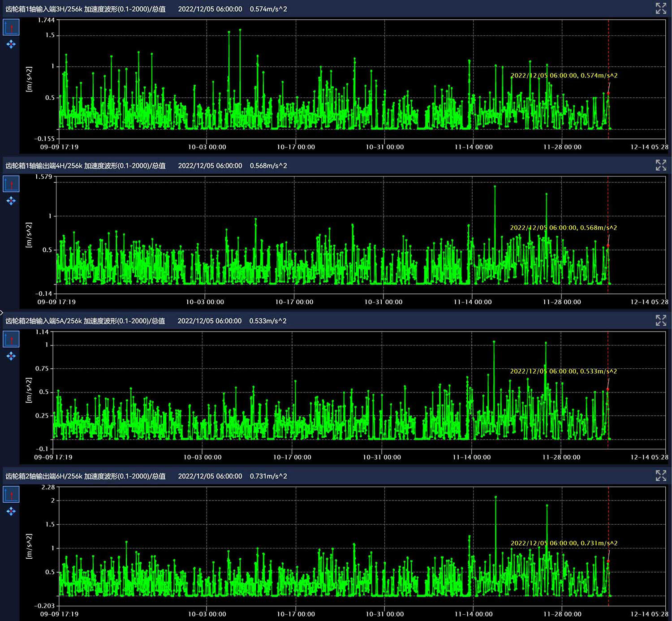
Task: Expand the gearbox shaft 1 output 4H chart to fullscreen
Action: pyautogui.click(x=661, y=165)
